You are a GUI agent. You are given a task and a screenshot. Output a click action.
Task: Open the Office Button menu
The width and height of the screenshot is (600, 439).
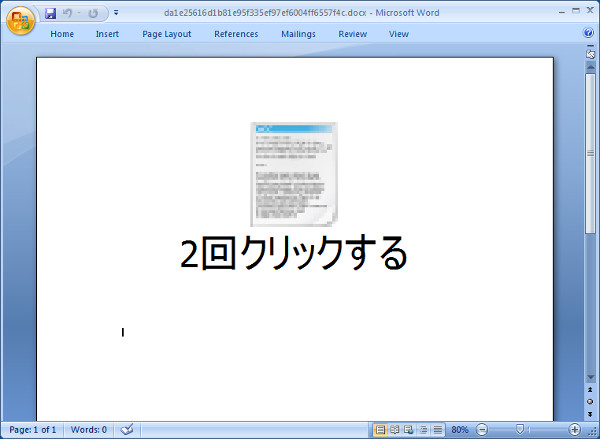click(x=21, y=21)
